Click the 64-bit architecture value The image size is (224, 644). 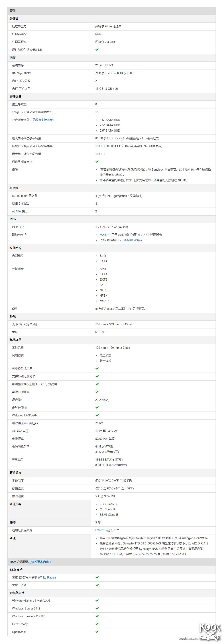[x=99, y=34]
